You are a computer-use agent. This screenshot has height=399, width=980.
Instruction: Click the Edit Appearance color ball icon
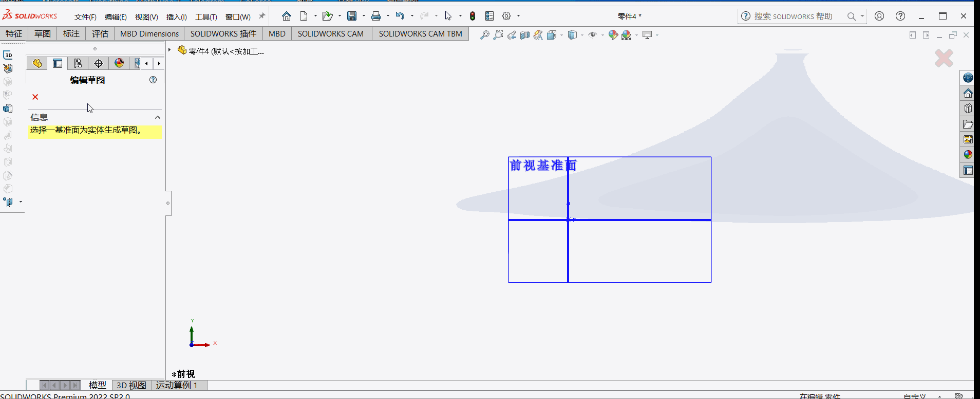coord(613,35)
